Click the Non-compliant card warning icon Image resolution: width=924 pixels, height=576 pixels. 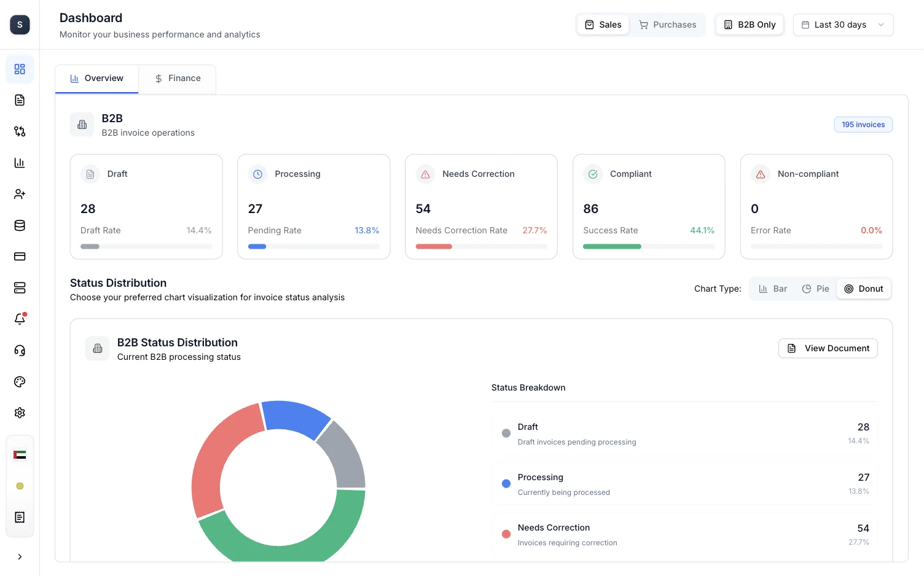point(761,174)
